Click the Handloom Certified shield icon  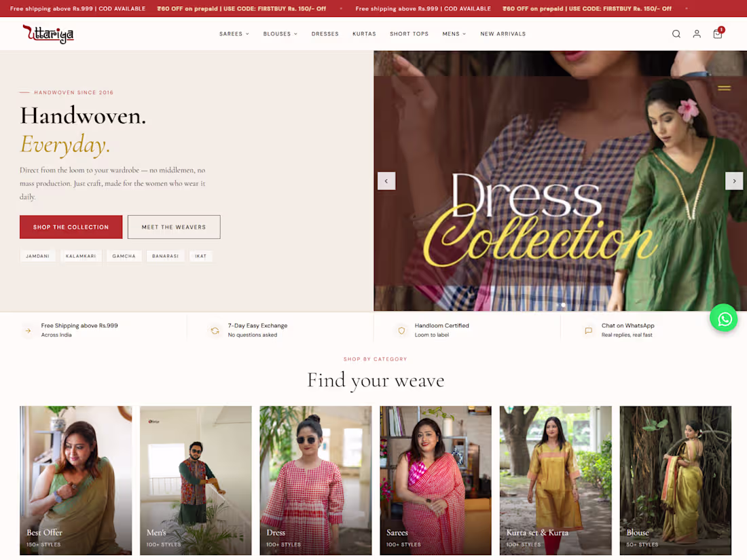[401, 331]
